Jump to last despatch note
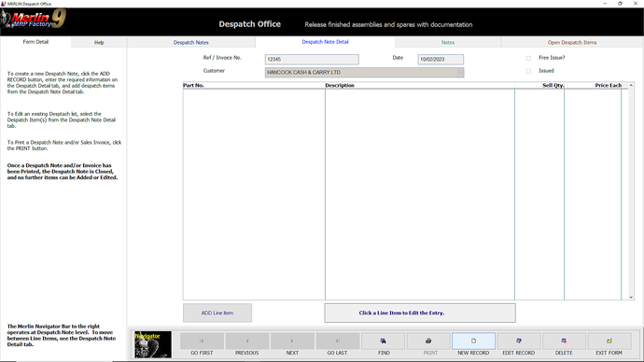Screen dimensions: 644x362 337,341
